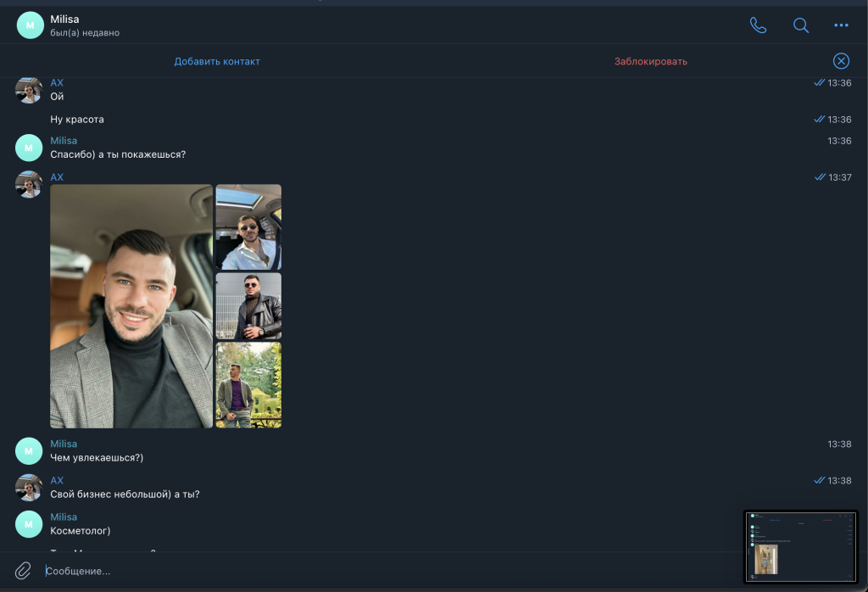Open the screenshot preview thumbnail
This screenshot has height=592, width=868.
click(x=800, y=547)
